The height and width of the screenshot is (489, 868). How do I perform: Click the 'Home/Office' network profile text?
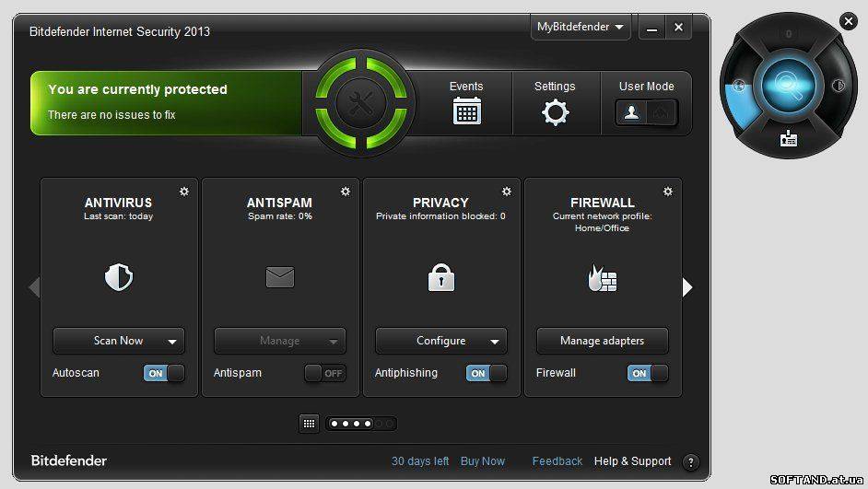603,227
